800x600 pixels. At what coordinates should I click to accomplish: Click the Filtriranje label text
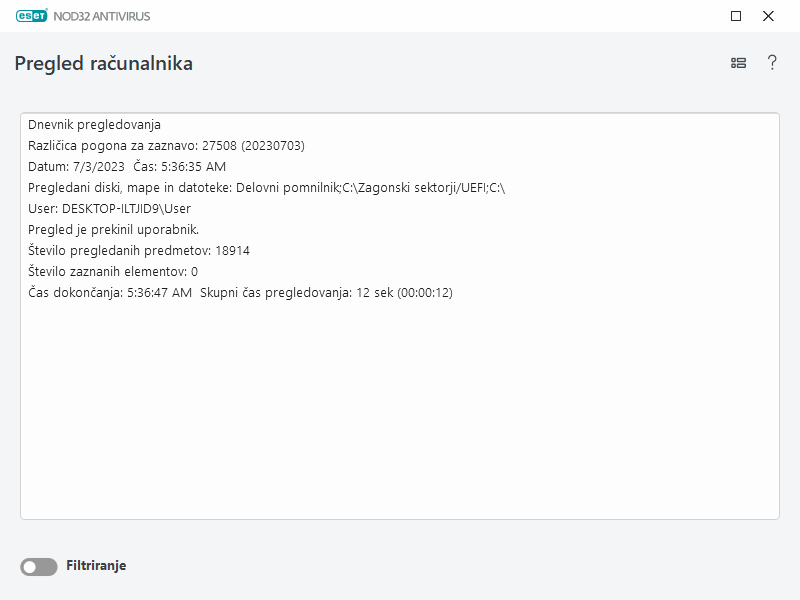(x=98, y=565)
